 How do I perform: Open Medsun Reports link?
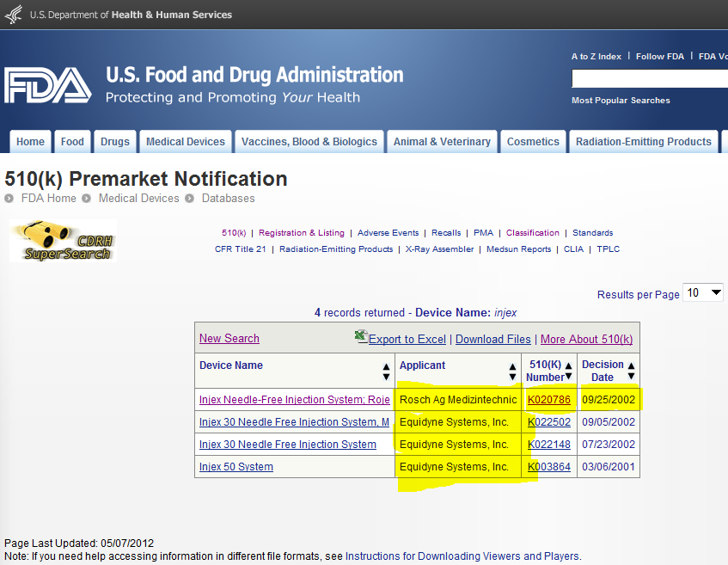[518, 249]
